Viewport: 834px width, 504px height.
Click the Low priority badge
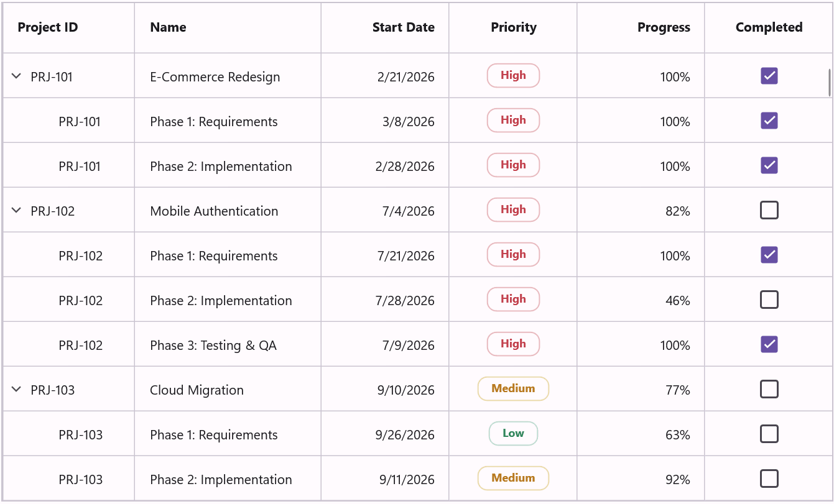click(513, 433)
